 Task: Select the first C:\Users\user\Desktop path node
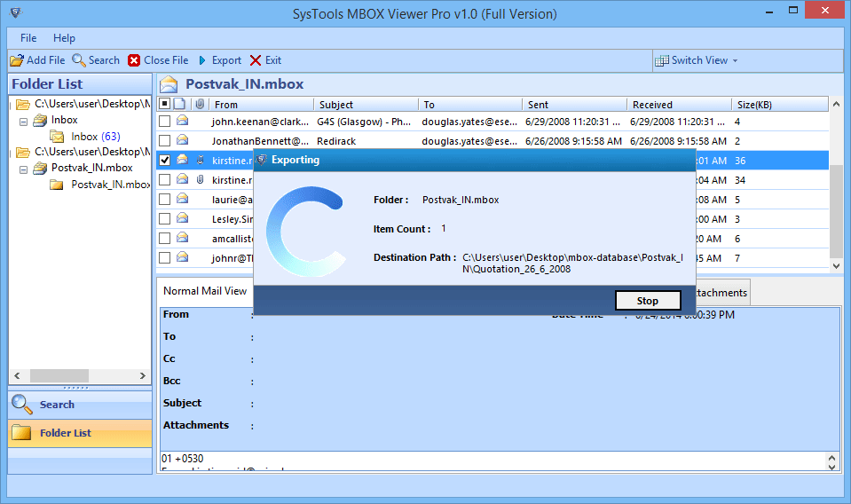pos(92,104)
